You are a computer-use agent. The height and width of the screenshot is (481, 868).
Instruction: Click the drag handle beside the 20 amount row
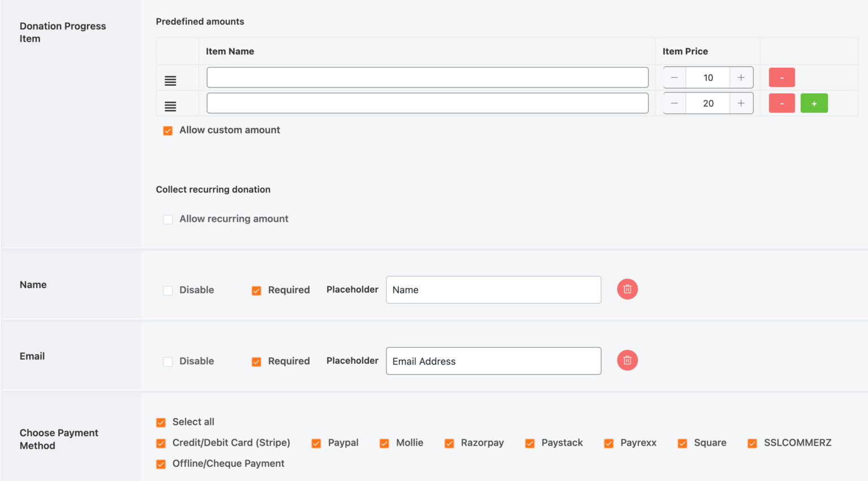170,106
